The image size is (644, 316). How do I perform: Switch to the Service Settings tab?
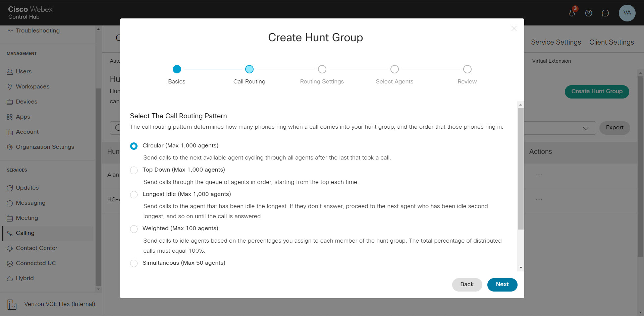coord(556,42)
